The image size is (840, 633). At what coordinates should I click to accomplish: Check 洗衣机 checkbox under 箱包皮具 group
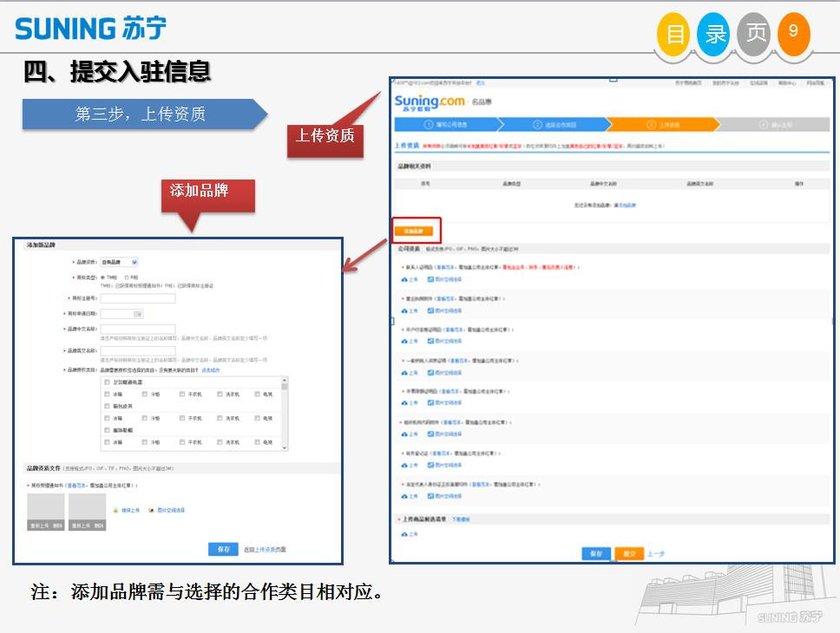tap(220, 418)
